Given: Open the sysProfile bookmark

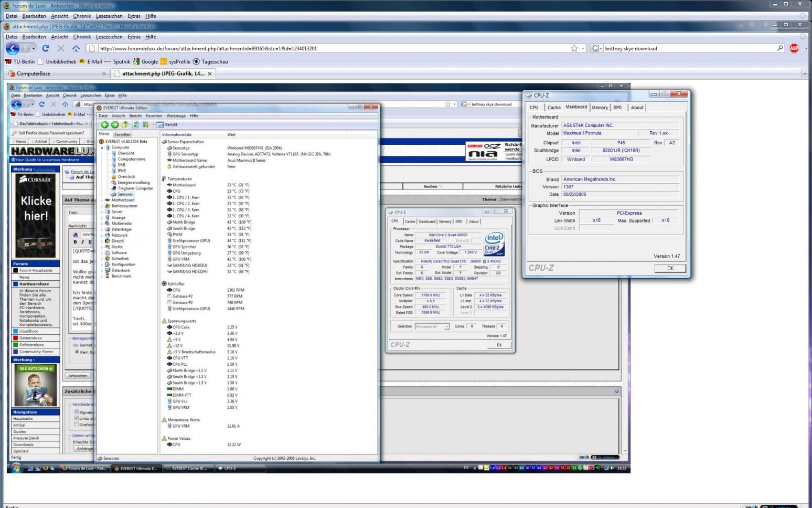Looking at the screenshot, I should pos(175,61).
